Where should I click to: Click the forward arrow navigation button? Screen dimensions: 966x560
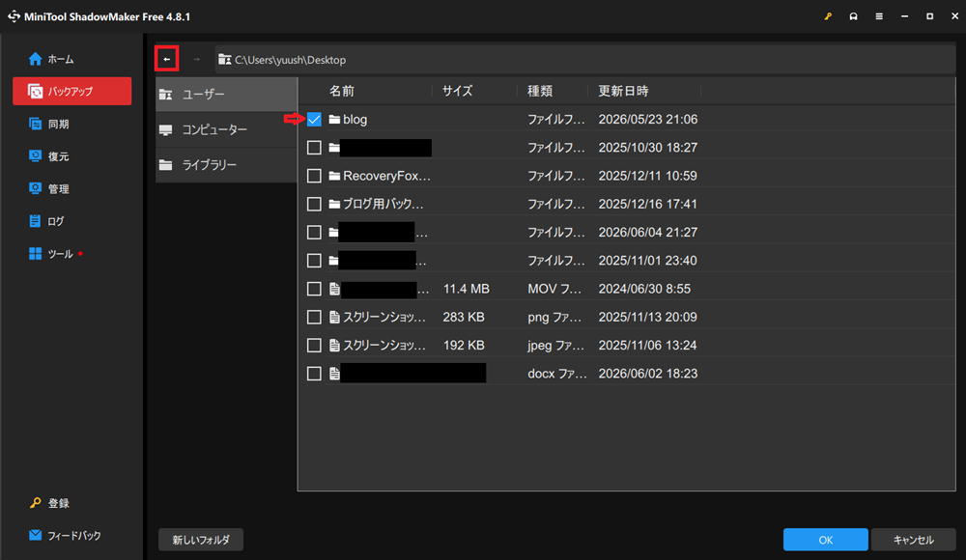(196, 59)
